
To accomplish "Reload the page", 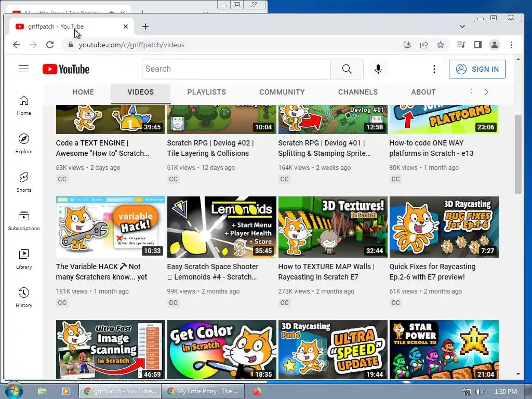I will [50, 45].
